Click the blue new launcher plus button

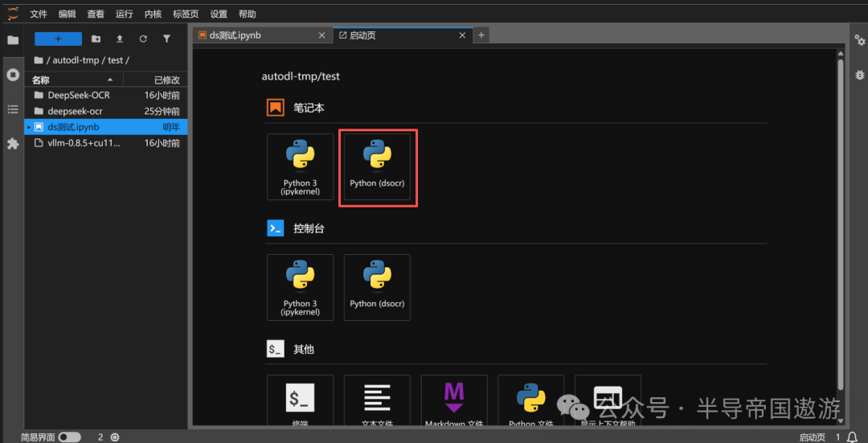[58, 39]
